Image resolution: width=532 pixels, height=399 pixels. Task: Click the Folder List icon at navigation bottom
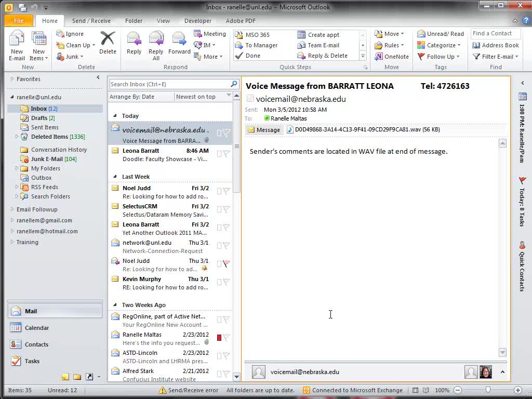[x=77, y=377]
